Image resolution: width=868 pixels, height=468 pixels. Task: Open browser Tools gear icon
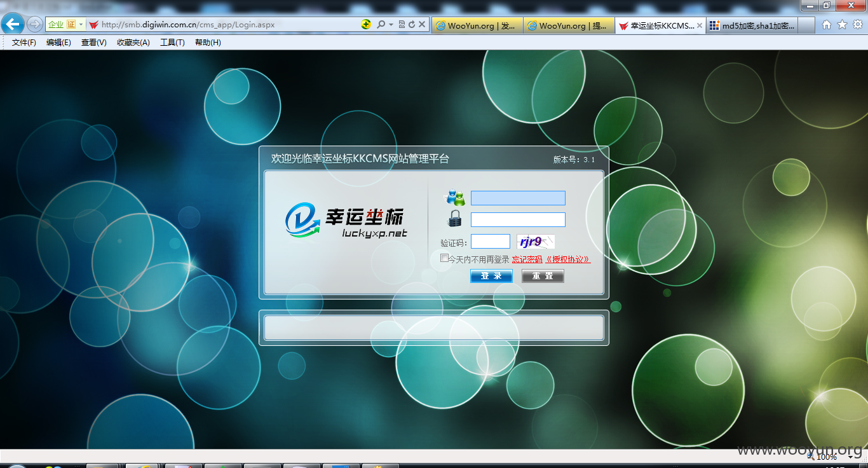(857, 24)
